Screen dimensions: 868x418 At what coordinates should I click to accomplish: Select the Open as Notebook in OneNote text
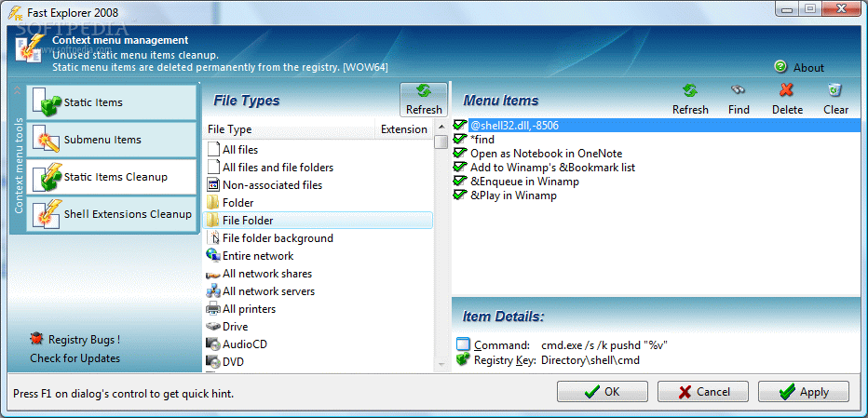[x=547, y=154]
